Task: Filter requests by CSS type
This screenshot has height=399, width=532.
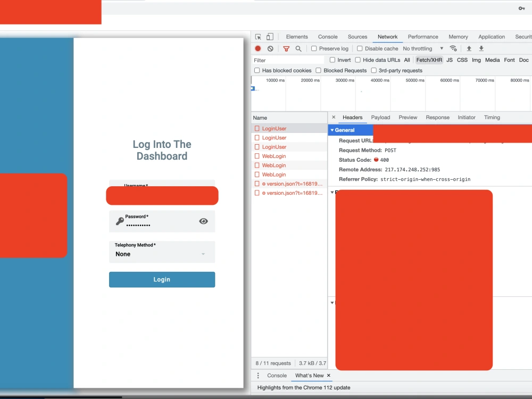Action: coord(462,60)
